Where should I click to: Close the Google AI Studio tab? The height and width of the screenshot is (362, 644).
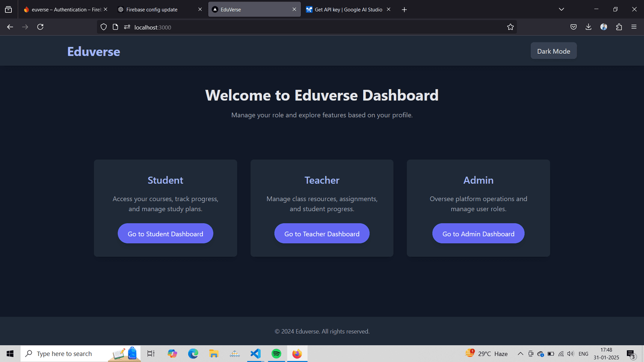[388, 10]
